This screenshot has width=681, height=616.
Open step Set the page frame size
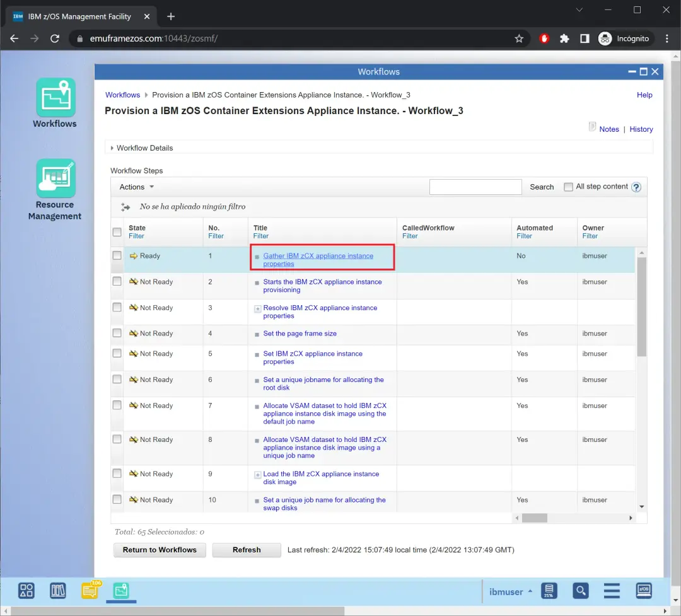pyautogui.click(x=300, y=334)
